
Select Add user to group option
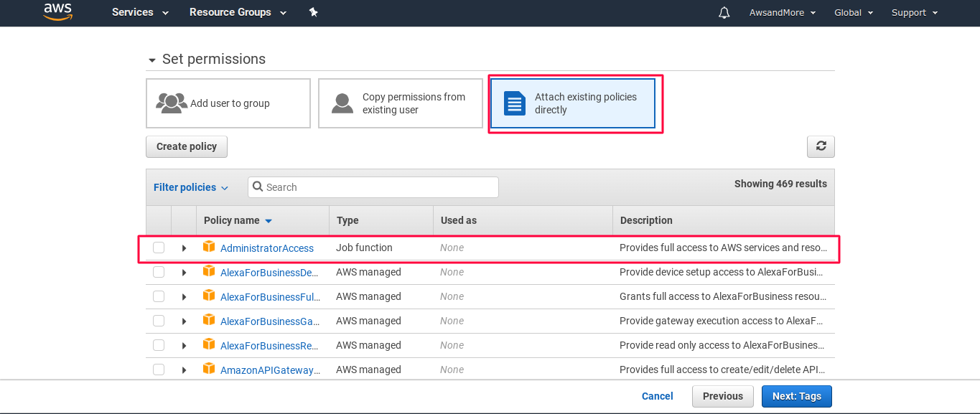coord(228,103)
